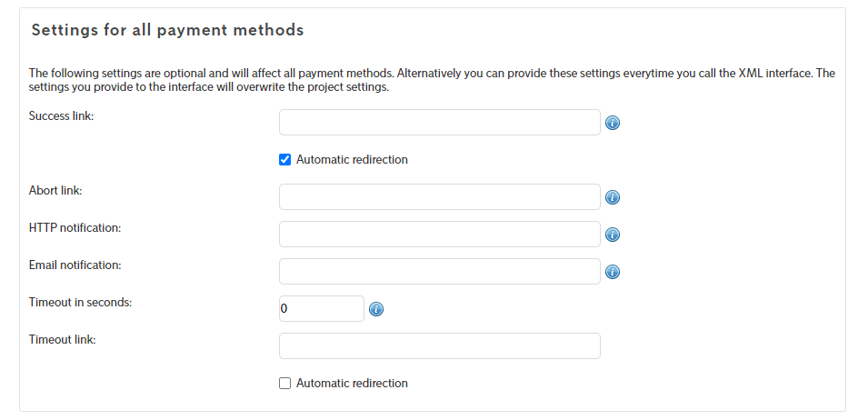
Task: Click inside the Timeout link input
Action: pos(439,346)
